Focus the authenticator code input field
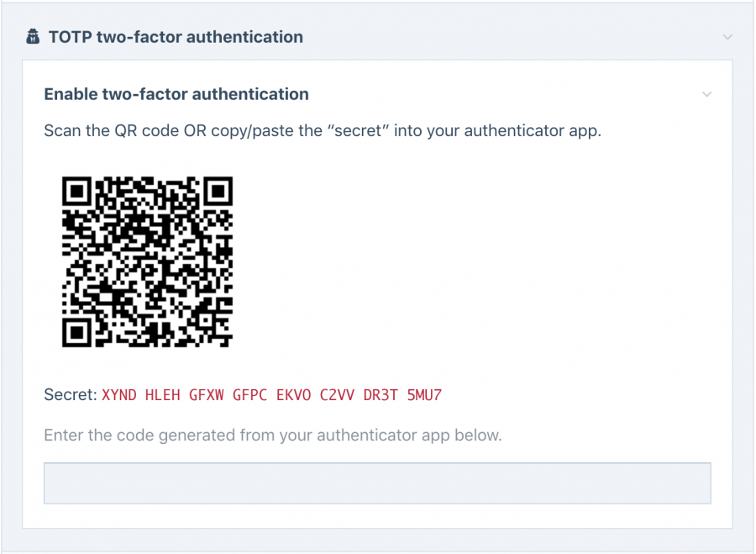Image resolution: width=756 pixels, height=554 pixels. pyautogui.click(x=377, y=483)
